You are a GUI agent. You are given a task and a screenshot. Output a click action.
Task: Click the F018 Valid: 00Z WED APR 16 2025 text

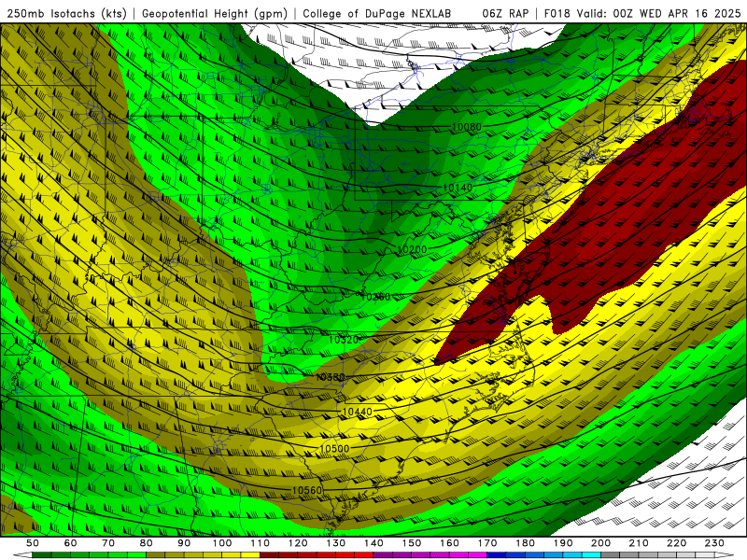pos(642,13)
